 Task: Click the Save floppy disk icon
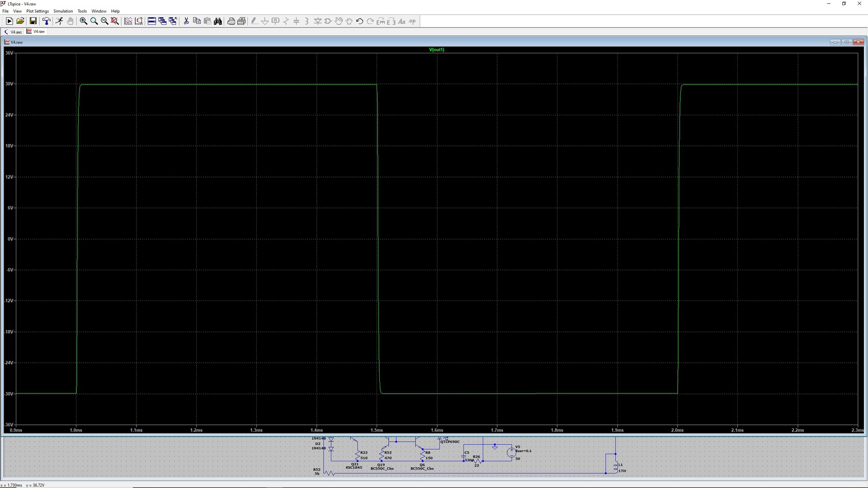pos(33,21)
